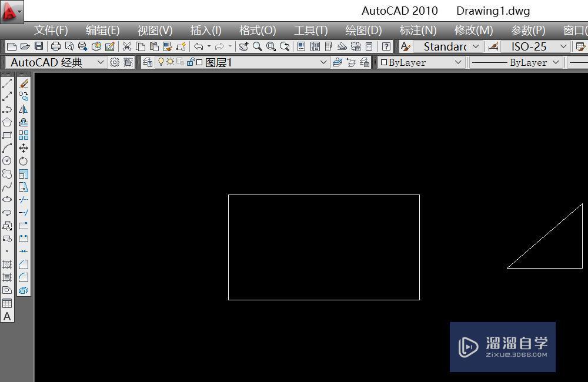Click the Save icon
Screen dimensions: 588x382
pos(39,46)
